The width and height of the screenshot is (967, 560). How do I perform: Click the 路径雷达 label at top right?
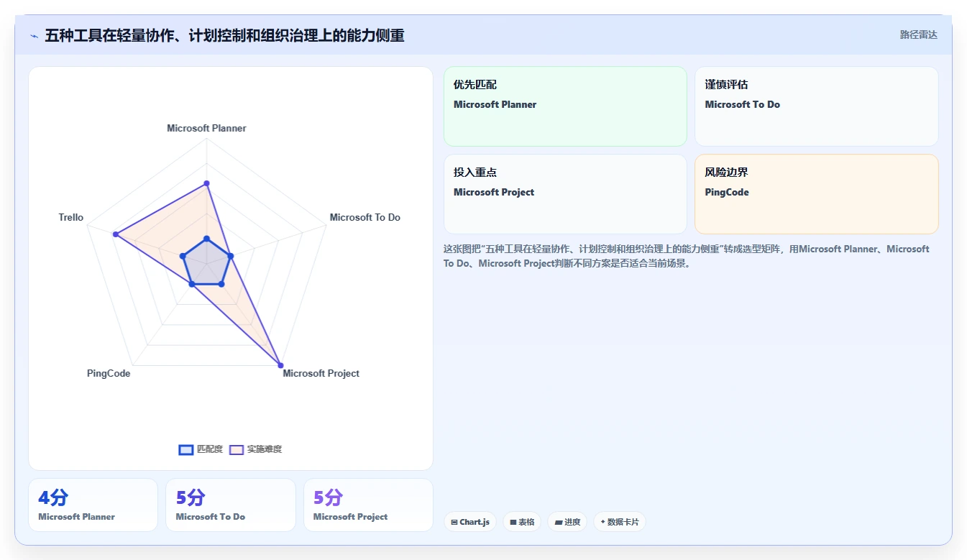click(x=918, y=35)
